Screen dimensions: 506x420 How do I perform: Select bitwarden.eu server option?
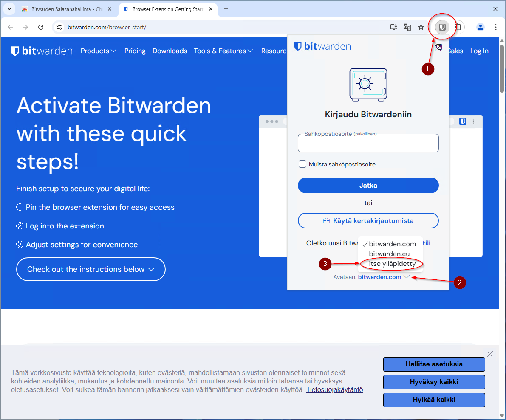click(390, 254)
